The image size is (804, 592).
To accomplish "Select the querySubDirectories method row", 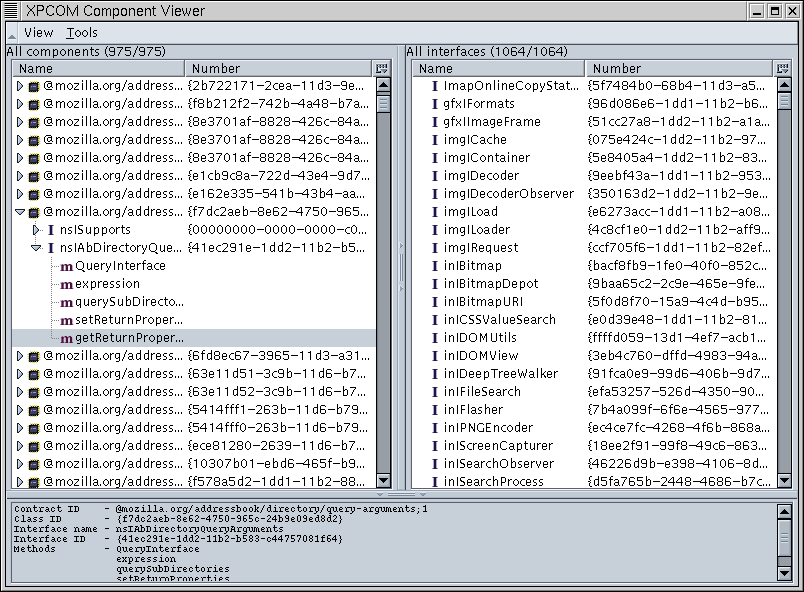I will pyautogui.click(x=130, y=302).
